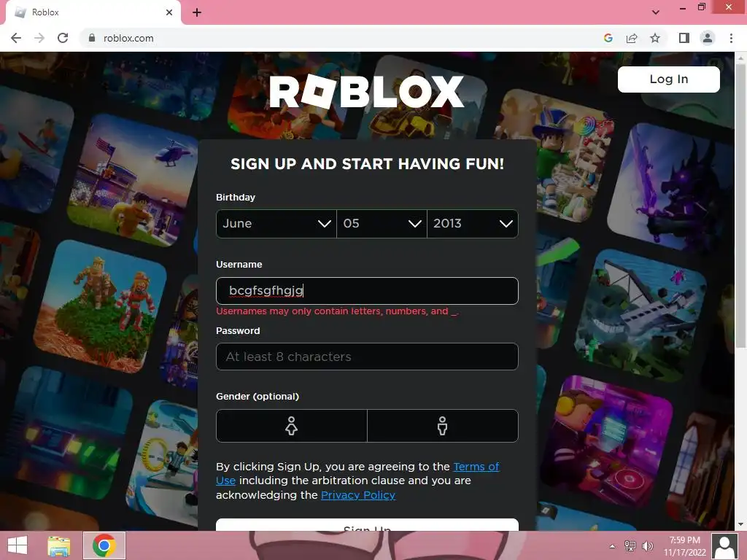Click the Roblox logo
Viewport: 747px width, 560px height.
point(366,91)
